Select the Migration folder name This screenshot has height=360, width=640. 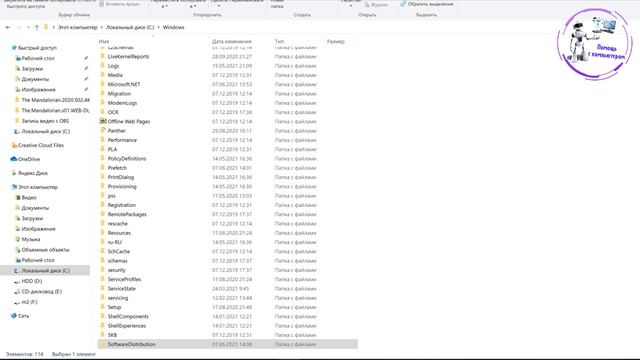[x=119, y=93]
